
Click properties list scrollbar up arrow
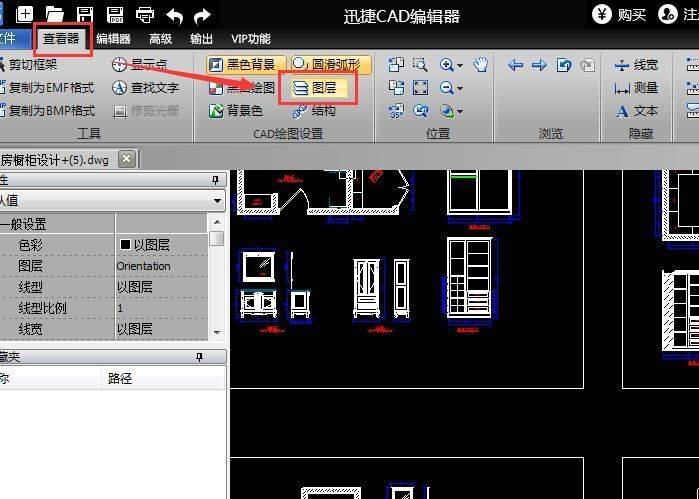pyautogui.click(x=217, y=222)
